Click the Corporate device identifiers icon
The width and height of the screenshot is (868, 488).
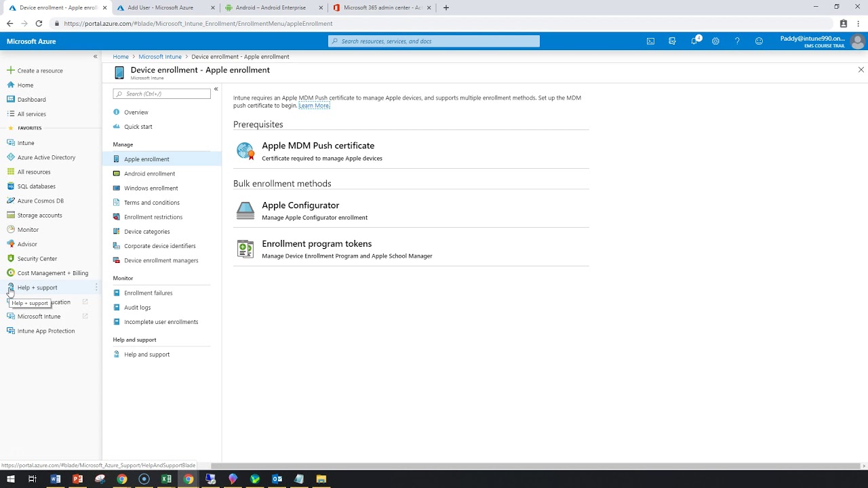pos(117,246)
